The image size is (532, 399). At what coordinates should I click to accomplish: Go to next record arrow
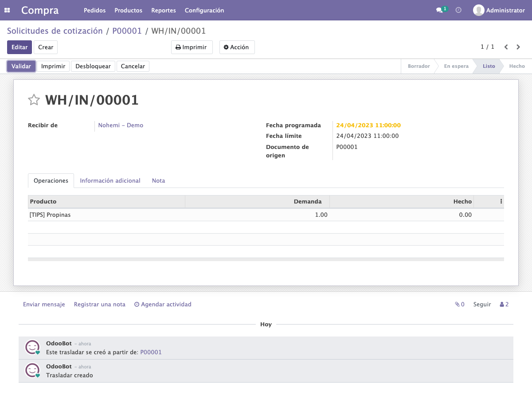point(518,47)
